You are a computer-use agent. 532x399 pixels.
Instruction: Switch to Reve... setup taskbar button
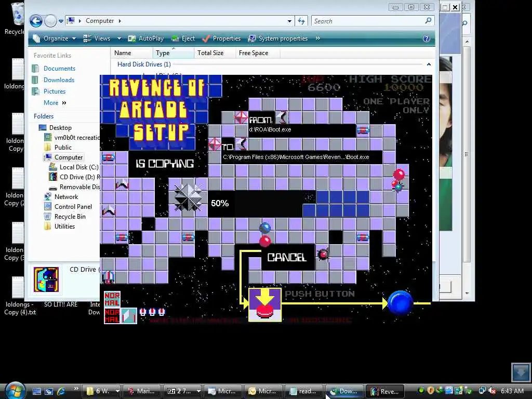click(x=384, y=391)
